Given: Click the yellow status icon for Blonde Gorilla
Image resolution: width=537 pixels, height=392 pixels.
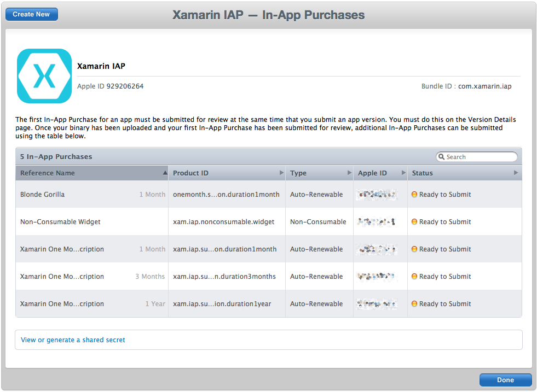Looking at the screenshot, I should (x=414, y=194).
